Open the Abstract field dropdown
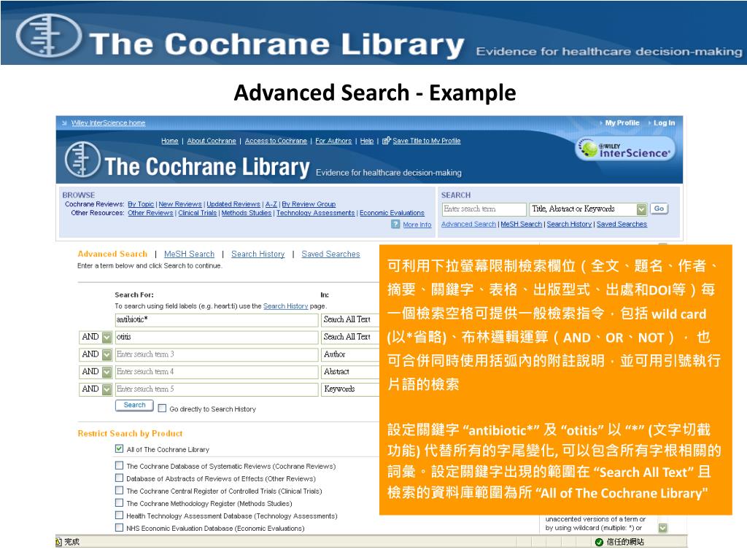The width and height of the screenshot is (747, 560). (x=350, y=372)
